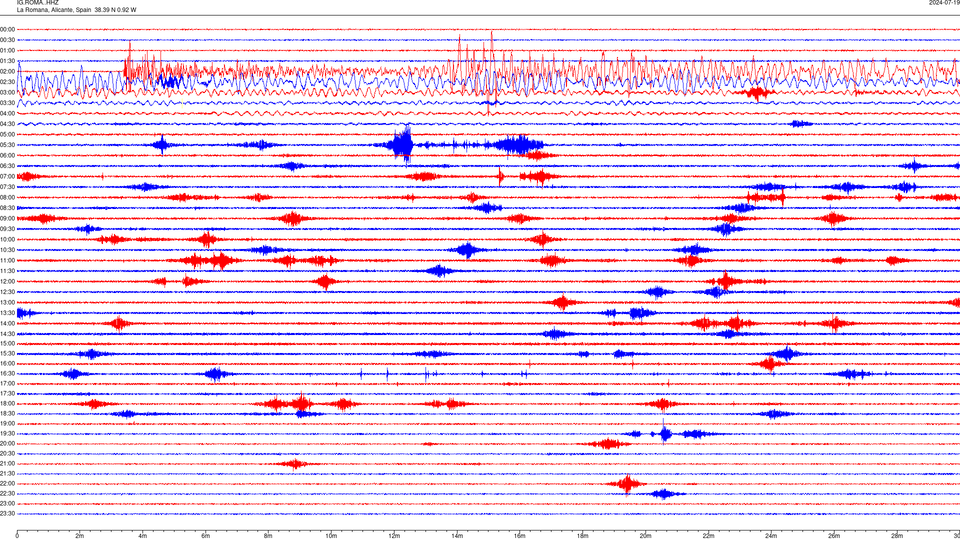Choose the '17:00' trace label

click(7, 384)
